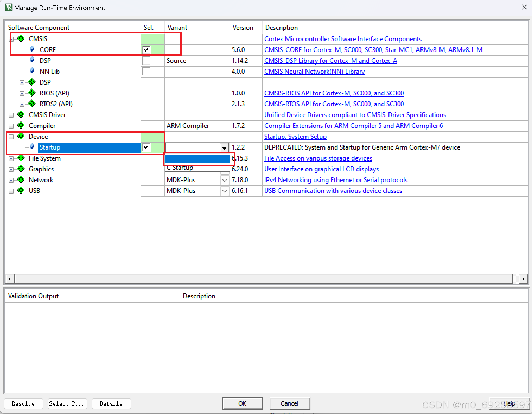This screenshot has width=532, height=414.
Task: Click the blue gem icon next to CORE
Action: coord(32,49)
